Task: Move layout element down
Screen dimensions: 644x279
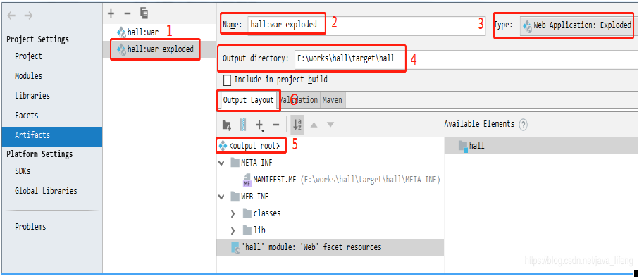Action: click(x=330, y=125)
